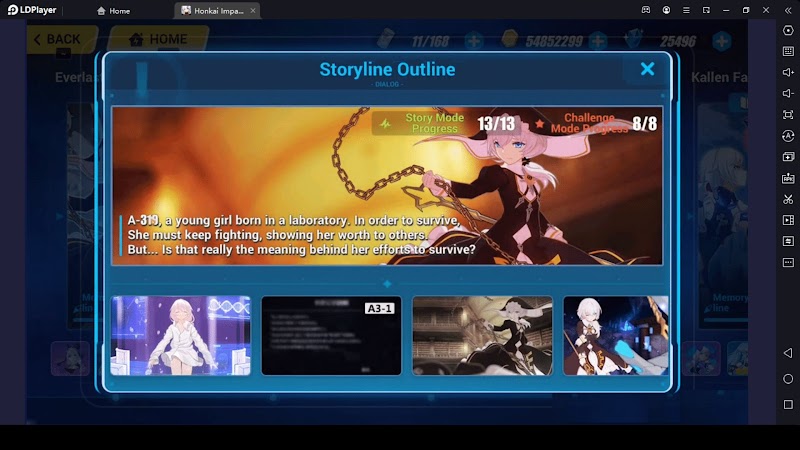Viewport: 800px width, 450px height.
Task: Click the 'Storyline Outline' title
Action: tap(387, 69)
